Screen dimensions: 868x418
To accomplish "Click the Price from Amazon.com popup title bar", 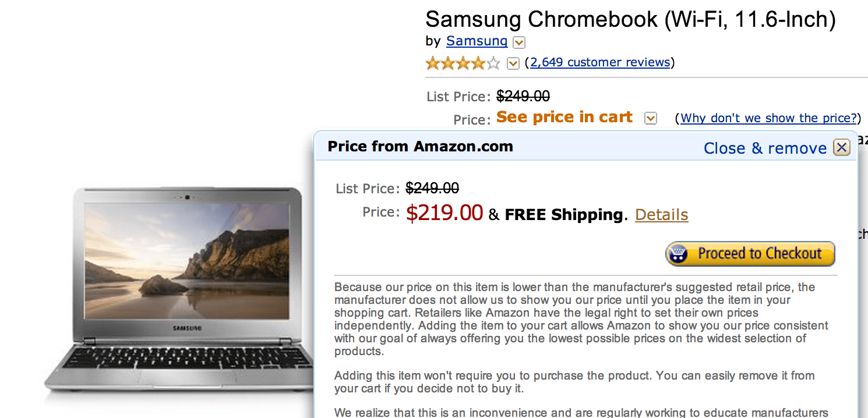I will 421,146.
